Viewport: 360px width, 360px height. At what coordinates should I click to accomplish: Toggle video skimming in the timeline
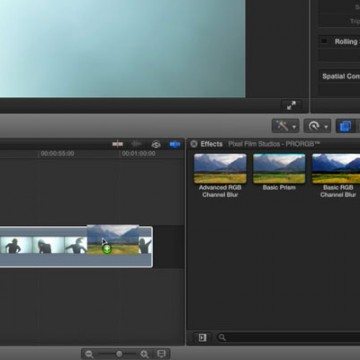(117, 144)
